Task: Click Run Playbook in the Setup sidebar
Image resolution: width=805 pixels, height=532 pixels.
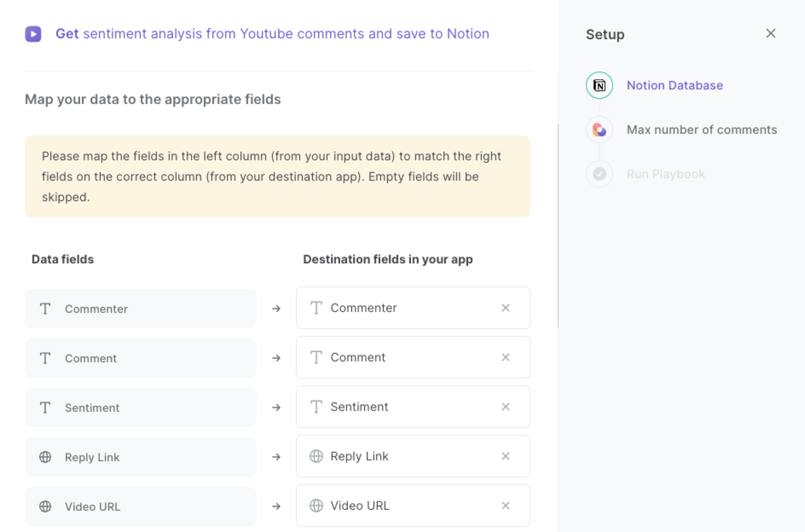Action: (x=665, y=173)
